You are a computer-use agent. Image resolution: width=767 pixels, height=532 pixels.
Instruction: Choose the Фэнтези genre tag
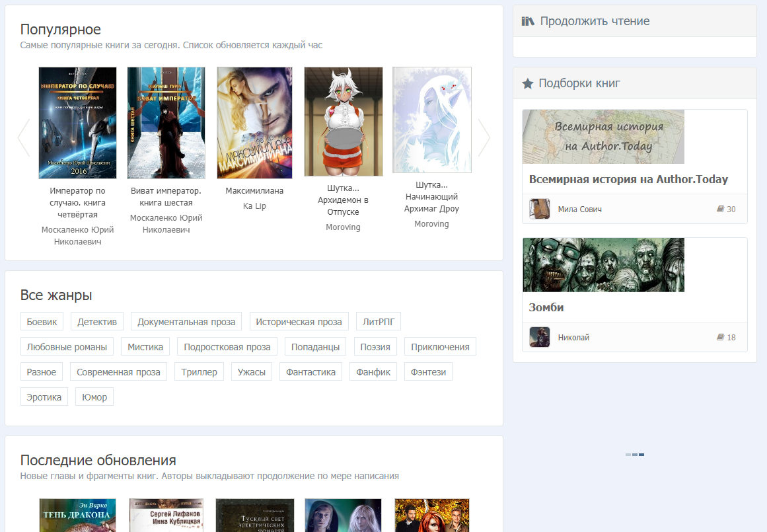(428, 372)
